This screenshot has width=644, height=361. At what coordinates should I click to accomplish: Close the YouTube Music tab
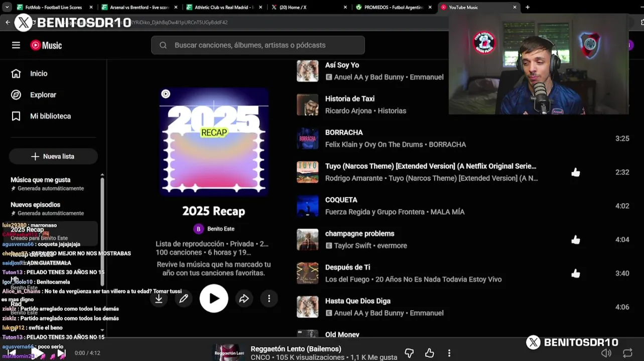pos(514,8)
